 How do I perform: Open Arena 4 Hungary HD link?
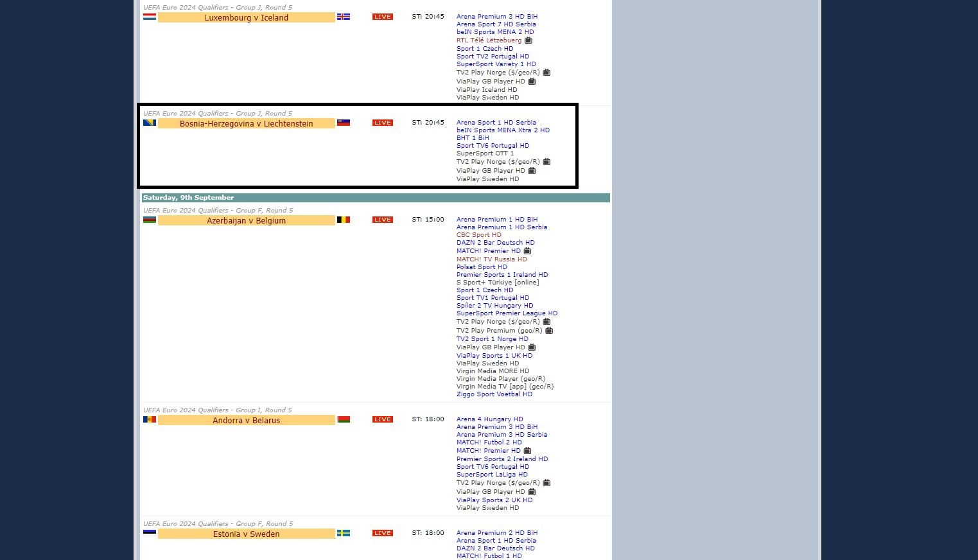click(489, 419)
